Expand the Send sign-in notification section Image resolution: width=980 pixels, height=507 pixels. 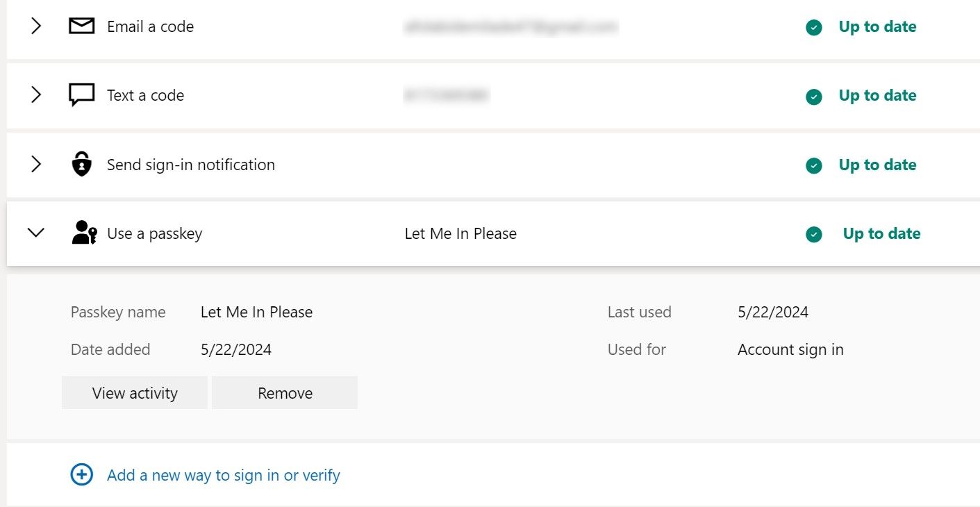[36, 165]
